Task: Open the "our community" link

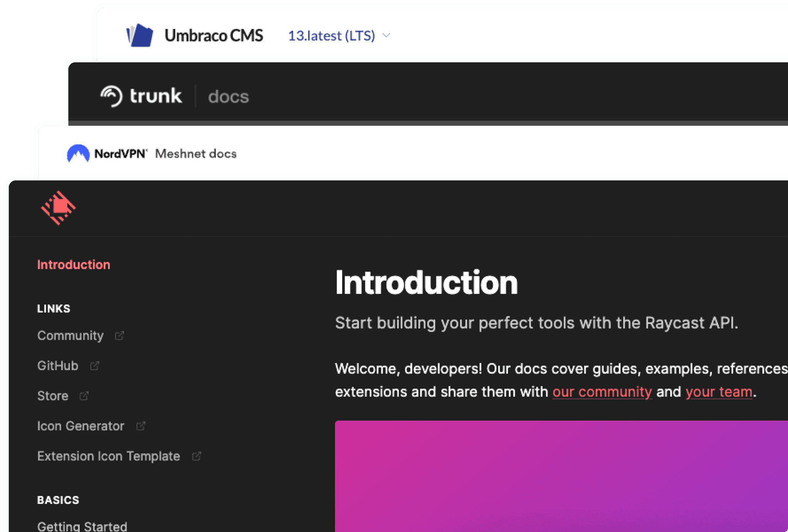Action: click(601, 392)
